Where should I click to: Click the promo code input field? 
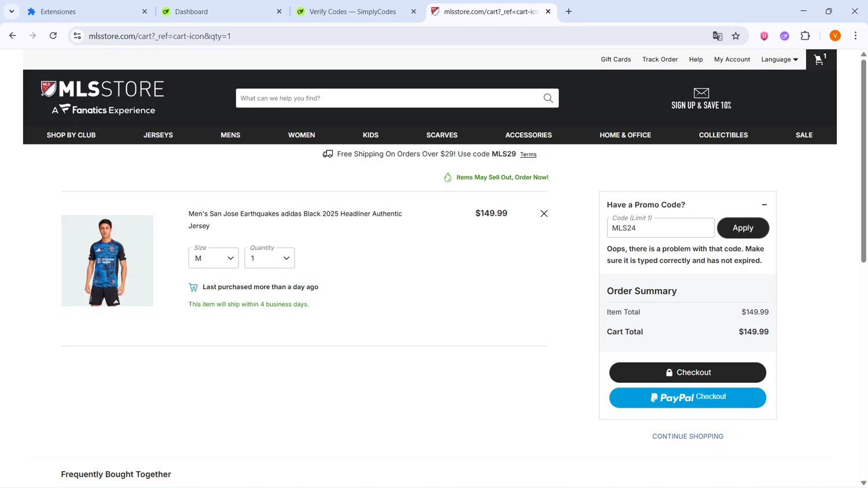click(x=660, y=228)
